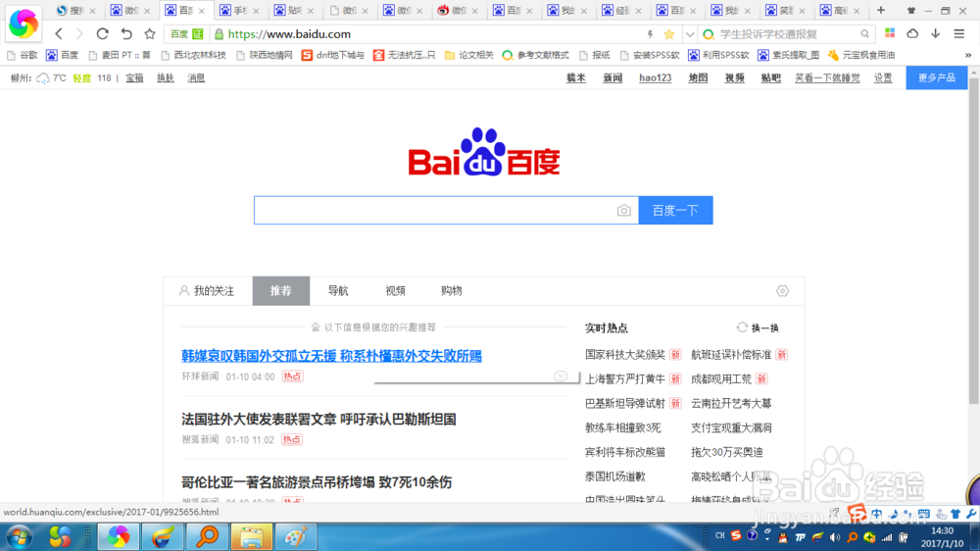Select the 视频 feed tab beside 导航
The height and width of the screenshot is (551, 980).
click(x=395, y=291)
